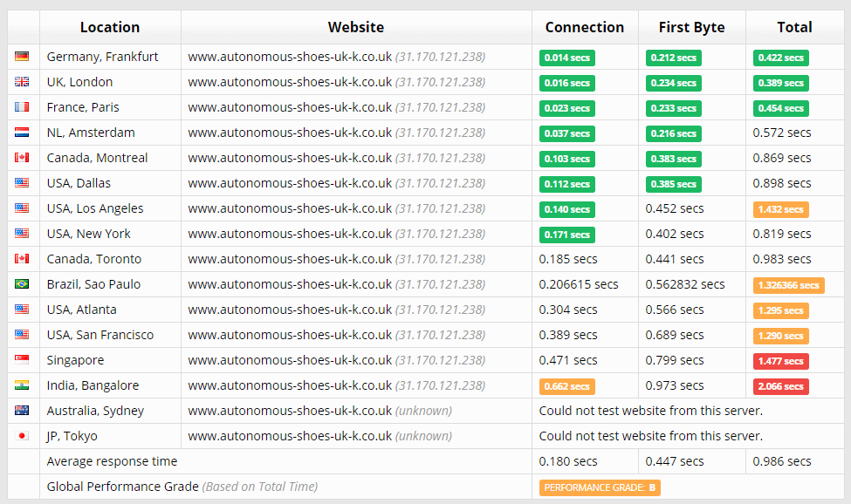Click the website URL in the Frankfurt row
This screenshot has height=504, width=851.
[290, 57]
